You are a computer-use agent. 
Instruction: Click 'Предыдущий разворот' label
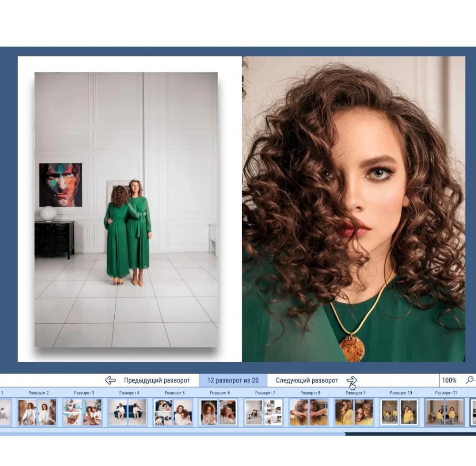157,380
